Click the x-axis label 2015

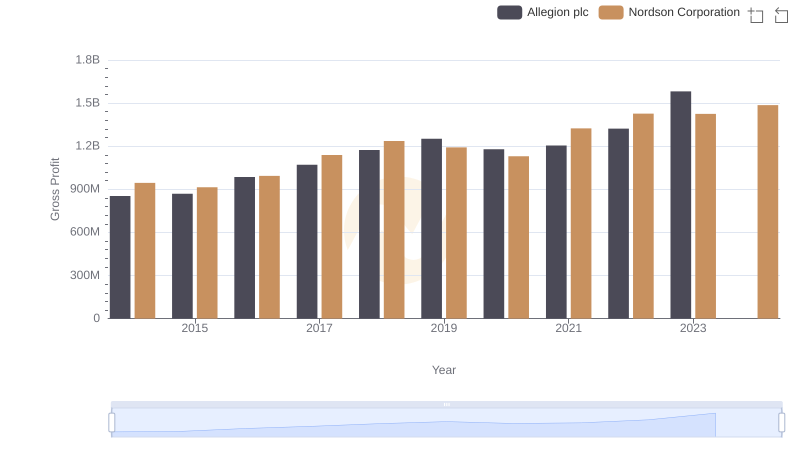195,328
